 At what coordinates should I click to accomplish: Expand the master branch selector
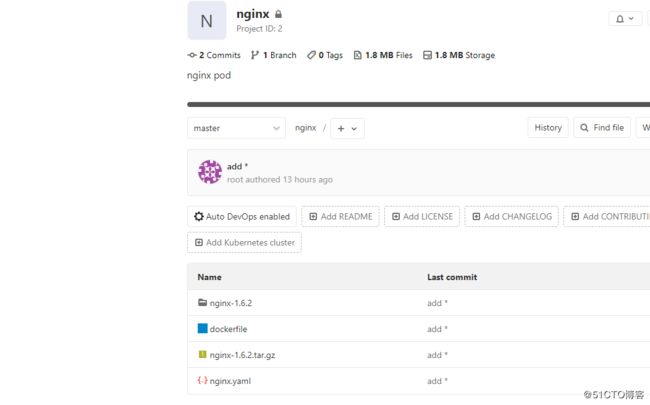point(236,128)
